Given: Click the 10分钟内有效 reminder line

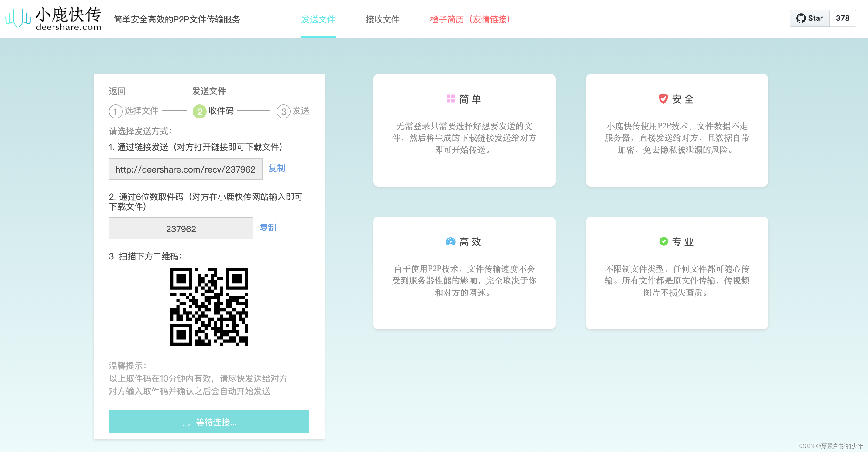Looking at the screenshot, I should pyautogui.click(x=198, y=378).
